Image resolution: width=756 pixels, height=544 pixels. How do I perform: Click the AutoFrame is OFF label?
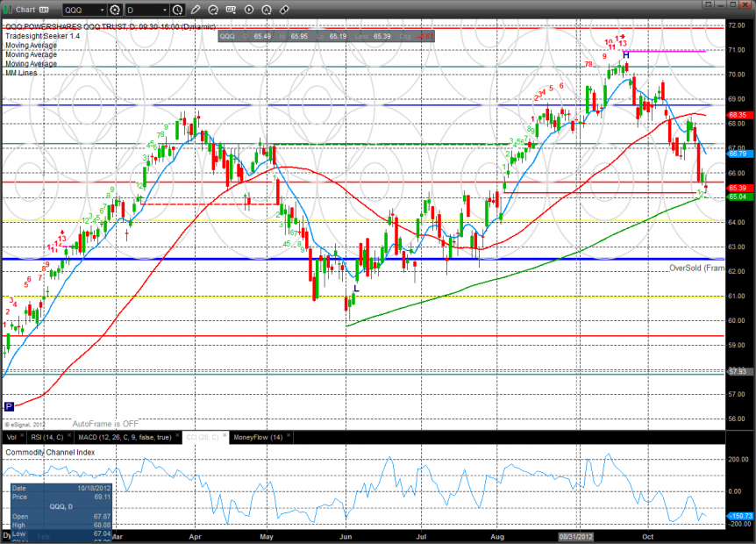click(x=105, y=424)
